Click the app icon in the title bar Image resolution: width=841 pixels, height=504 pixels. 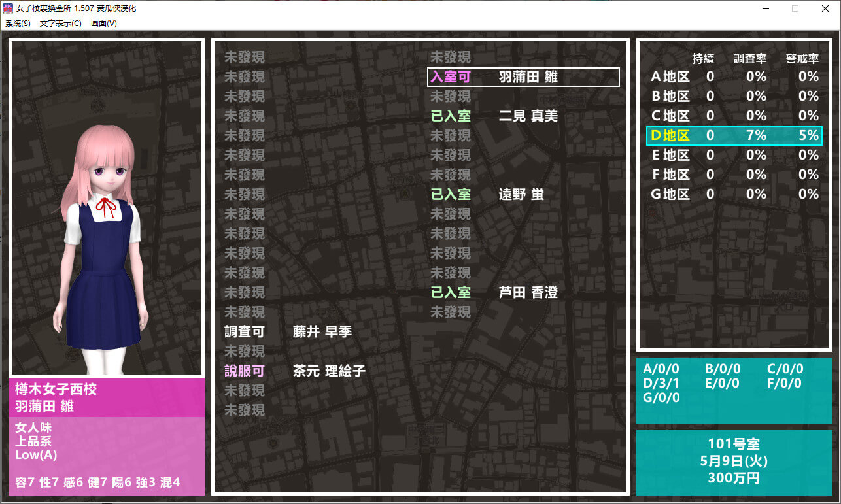point(8,8)
